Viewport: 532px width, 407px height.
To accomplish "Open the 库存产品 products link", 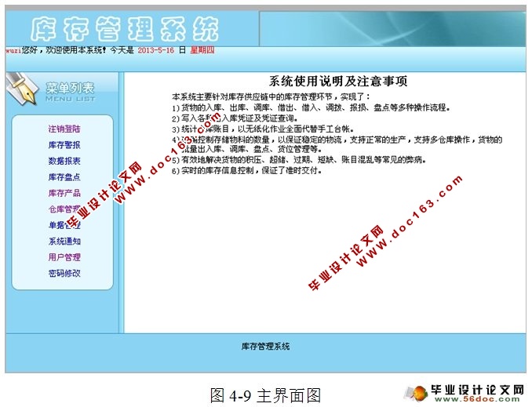I will [x=64, y=193].
